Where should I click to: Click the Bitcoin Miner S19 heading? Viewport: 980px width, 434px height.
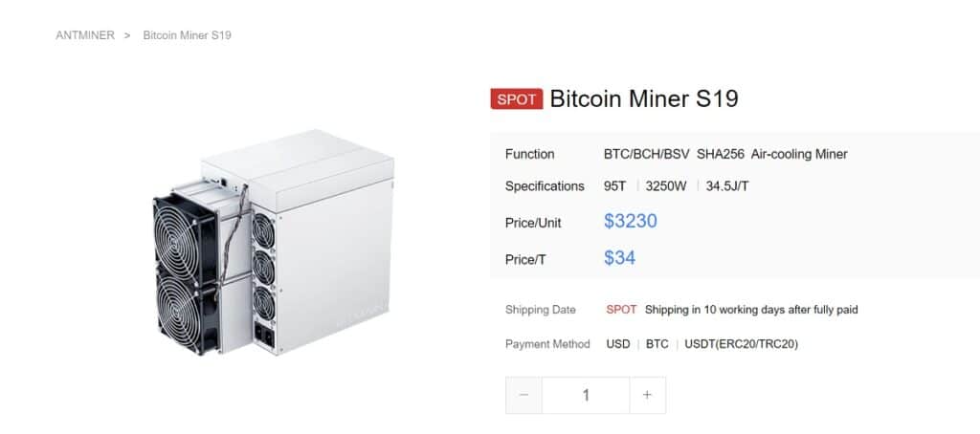(644, 98)
